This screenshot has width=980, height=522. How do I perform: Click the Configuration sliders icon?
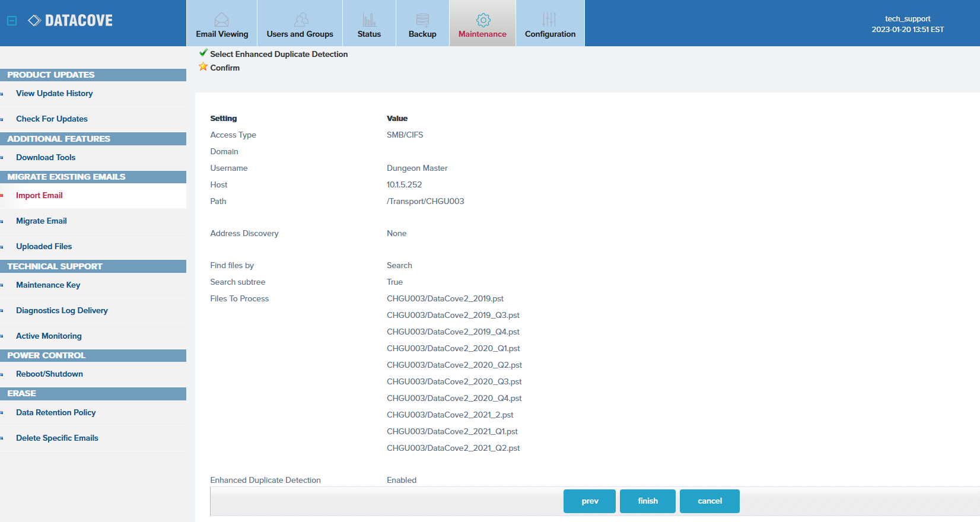[x=549, y=20]
